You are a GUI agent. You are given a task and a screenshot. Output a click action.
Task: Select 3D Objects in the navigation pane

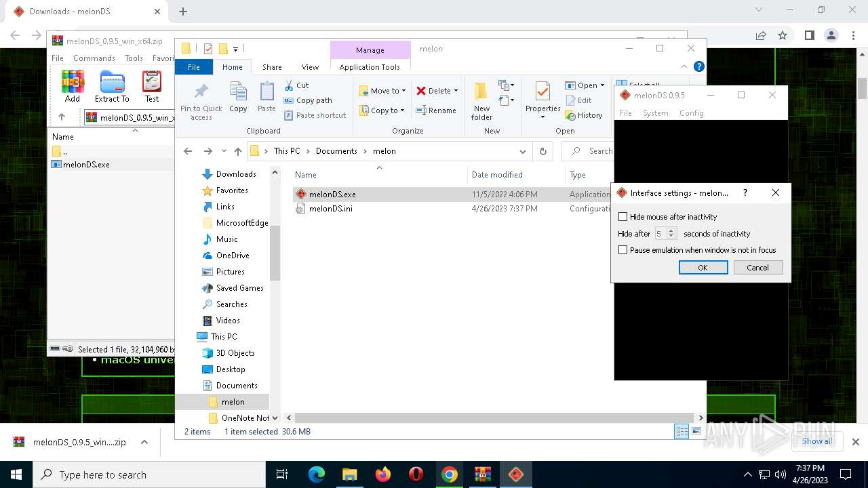[229, 353]
